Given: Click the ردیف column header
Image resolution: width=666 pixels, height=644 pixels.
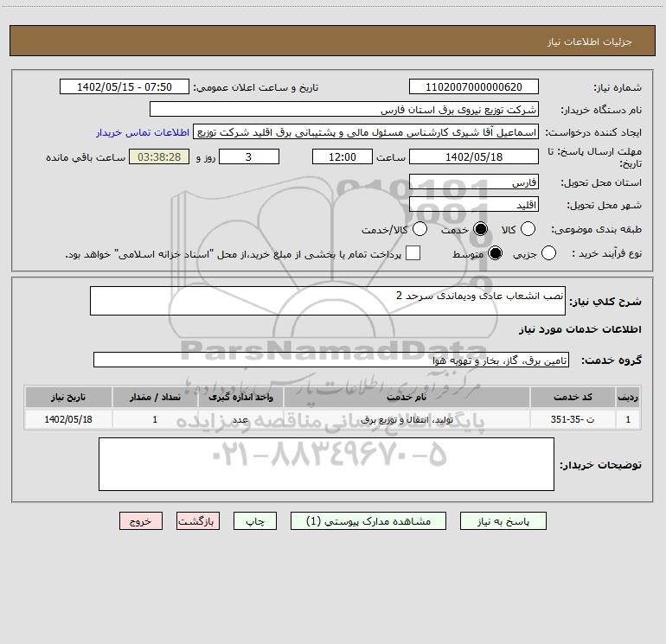Looking at the screenshot, I should (x=628, y=398).
